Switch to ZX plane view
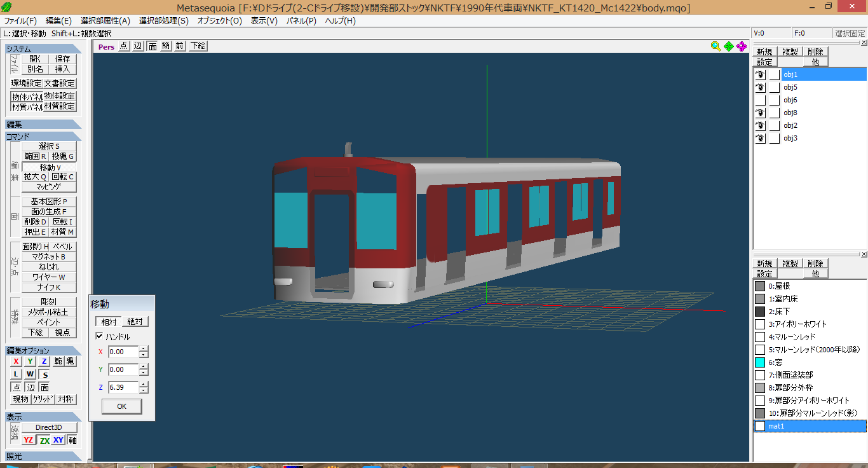The width and height of the screenshot is (868, 468). coord(44,440)
